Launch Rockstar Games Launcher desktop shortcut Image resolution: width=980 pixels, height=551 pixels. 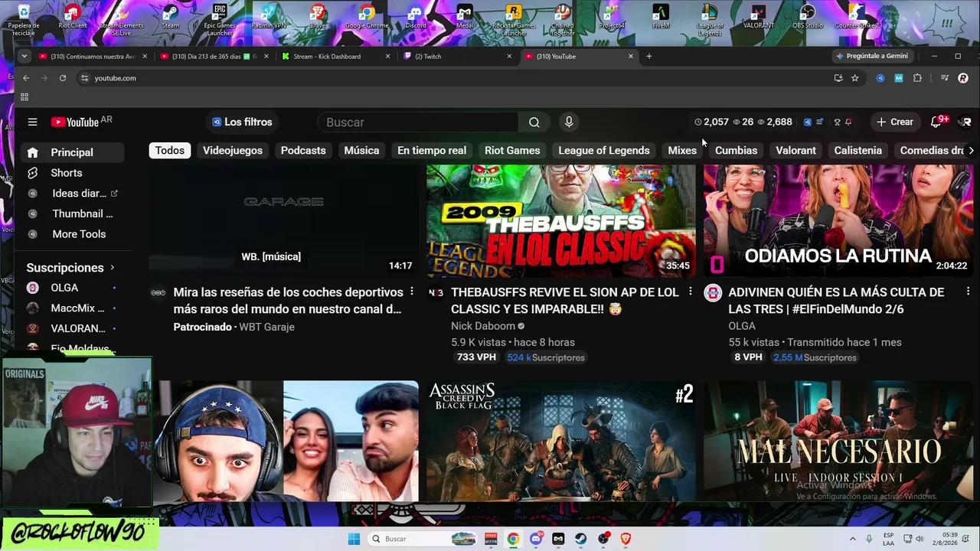[514, 20]
